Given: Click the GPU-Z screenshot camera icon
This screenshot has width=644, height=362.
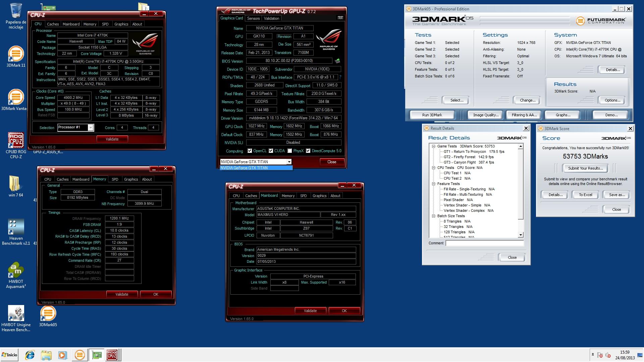Looking at the screenshot, I should pyautogui.click(x=340, y=18).
